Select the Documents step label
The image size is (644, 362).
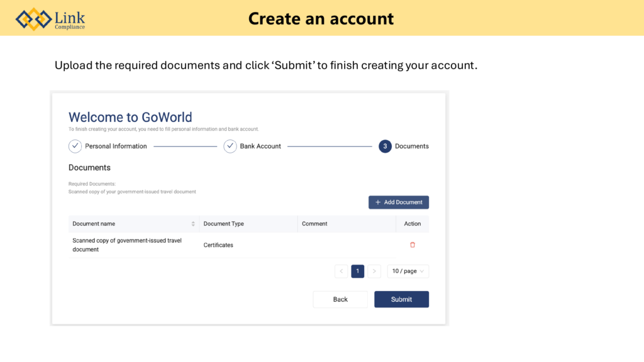coord(412,146)
